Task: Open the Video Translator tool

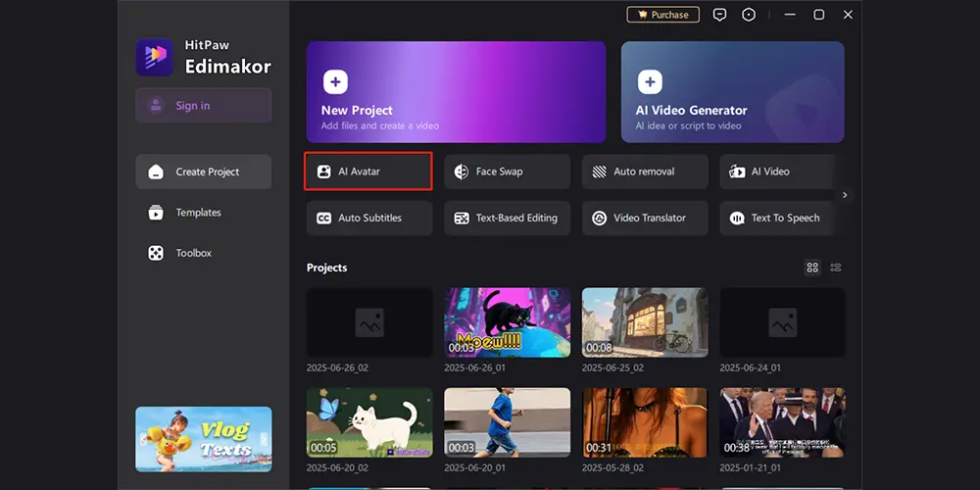Action: 644,218
